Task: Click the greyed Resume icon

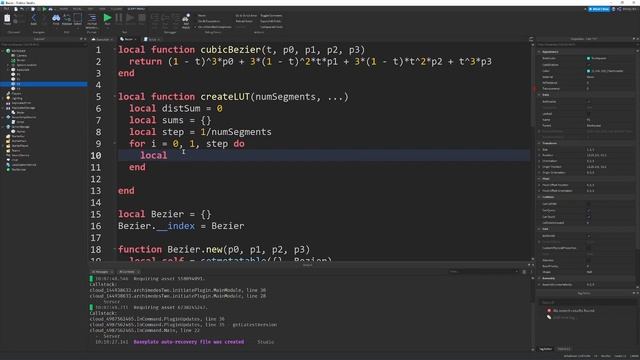Action: click(x=130, y=18)
